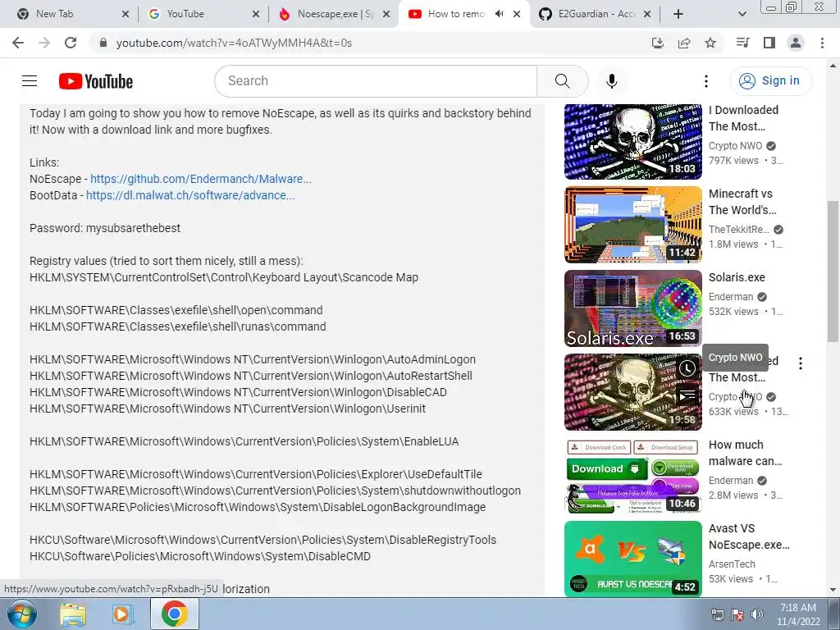Image resolution: width=840 pixels, height=630 pixels.
Task: Click inside the YouTube search field
Action: point(376,81)
